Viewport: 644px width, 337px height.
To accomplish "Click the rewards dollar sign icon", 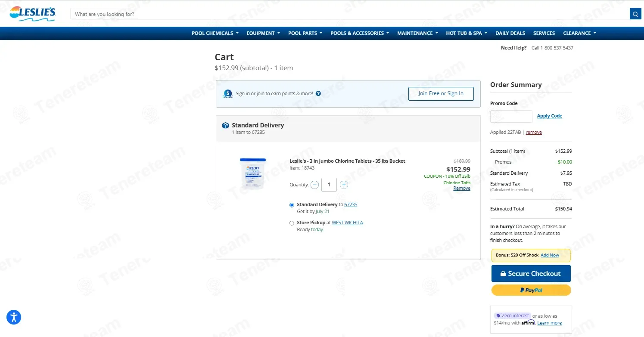I will (228, 93).
